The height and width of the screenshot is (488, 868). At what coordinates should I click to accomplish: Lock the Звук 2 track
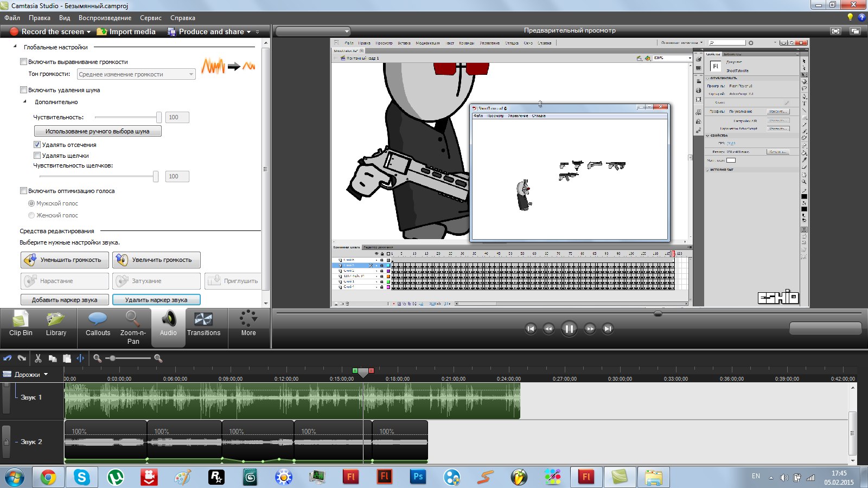[6, 441]
